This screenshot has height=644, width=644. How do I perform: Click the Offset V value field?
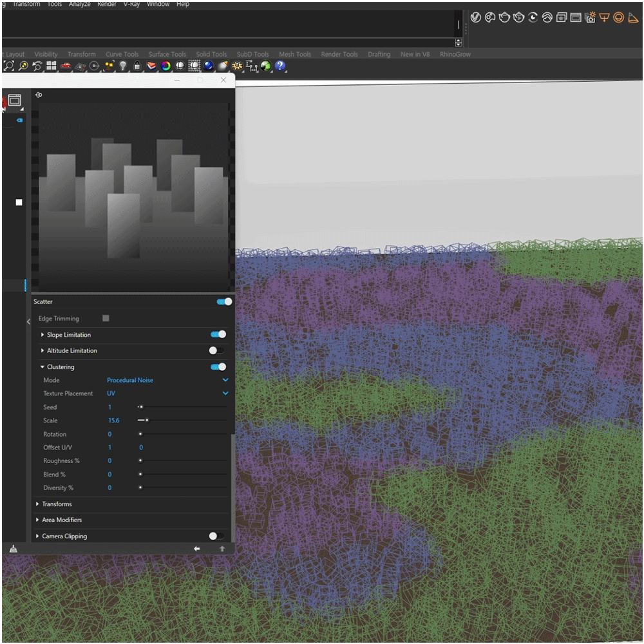point(141,448)
